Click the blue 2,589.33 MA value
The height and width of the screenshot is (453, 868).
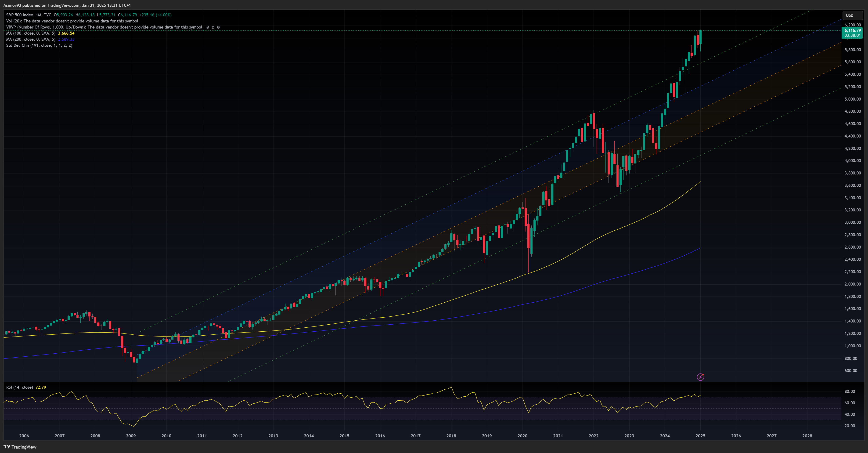click(x=66, y=39)
